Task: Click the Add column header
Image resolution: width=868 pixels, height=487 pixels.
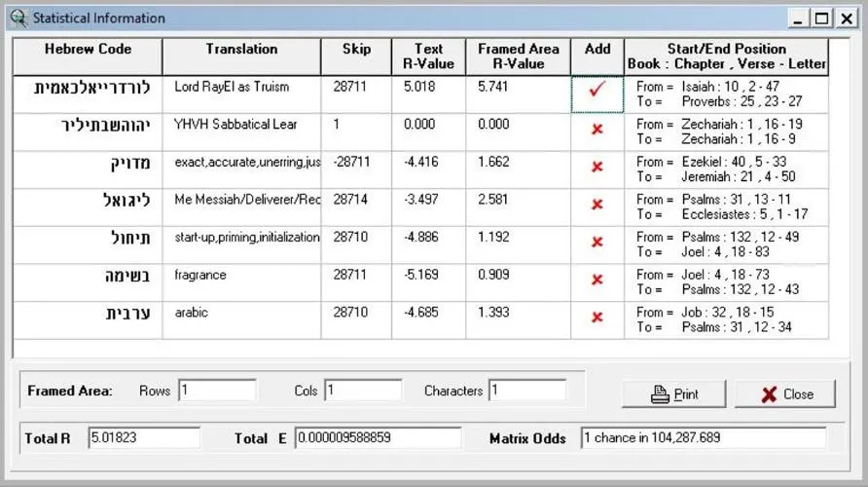Action: 597,56
